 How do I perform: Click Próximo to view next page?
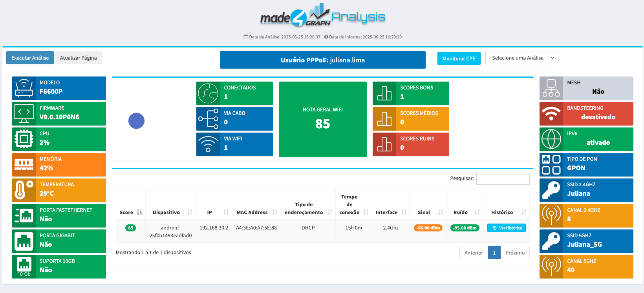(515, 253)
